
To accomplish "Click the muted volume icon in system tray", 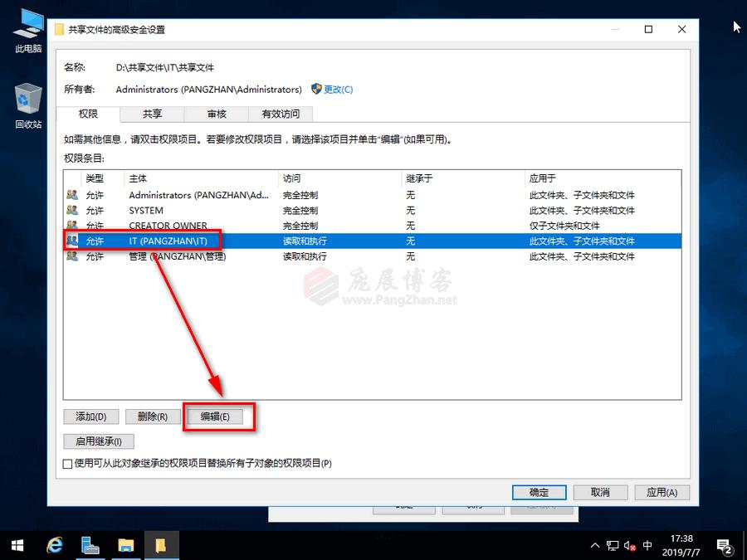I will click(627, 546).
